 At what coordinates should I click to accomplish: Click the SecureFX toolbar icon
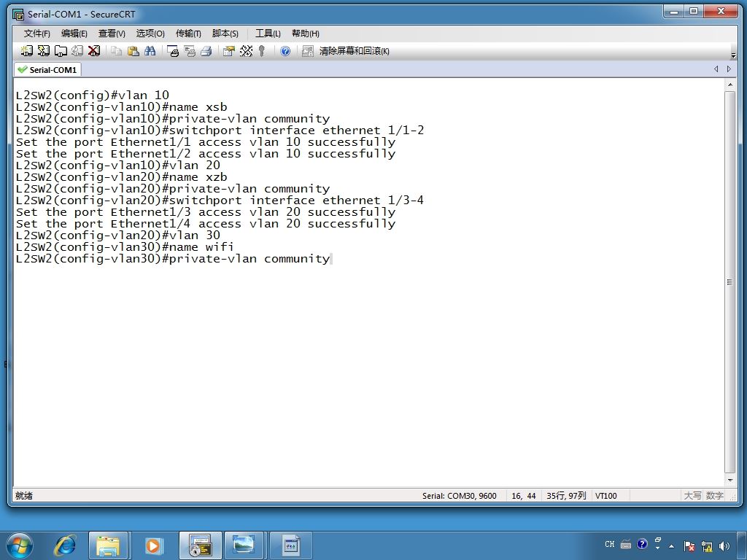click(308, 51)
